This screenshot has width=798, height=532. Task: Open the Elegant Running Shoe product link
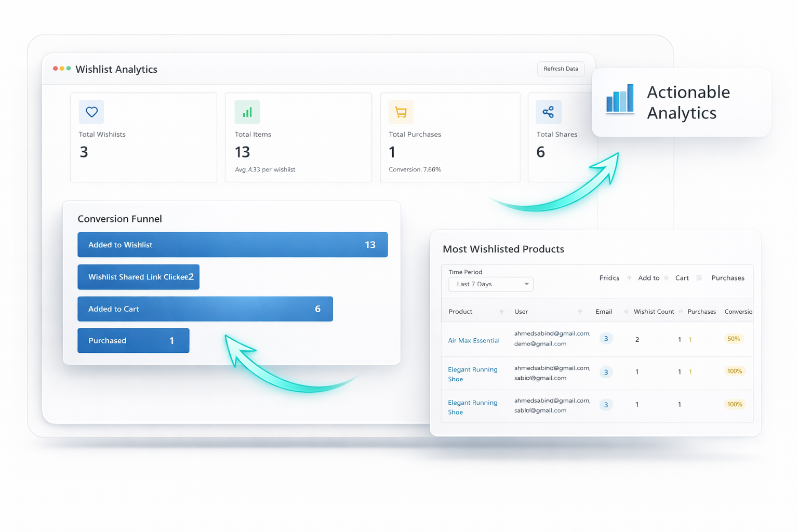[x=473, y=374]
